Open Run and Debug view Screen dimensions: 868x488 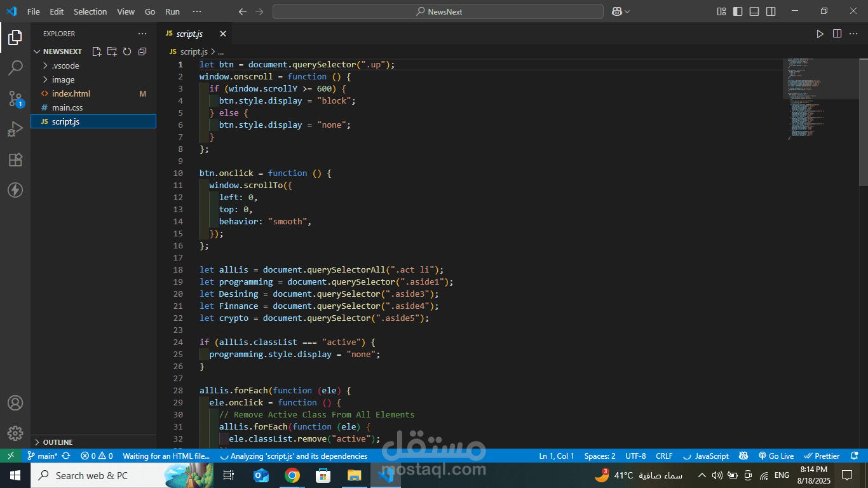click(15, 129)
